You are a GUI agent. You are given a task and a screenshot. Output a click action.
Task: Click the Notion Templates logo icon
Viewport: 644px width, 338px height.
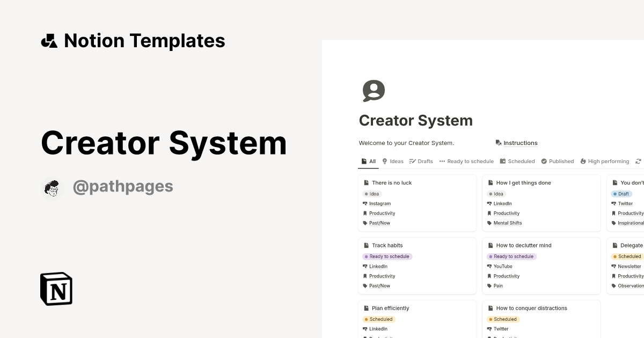(x=49, y=40)
